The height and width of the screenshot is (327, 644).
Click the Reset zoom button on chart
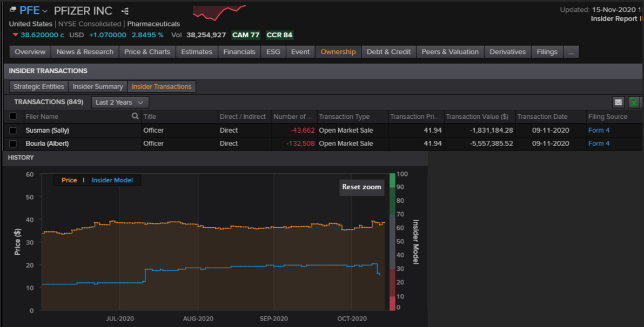362,187
